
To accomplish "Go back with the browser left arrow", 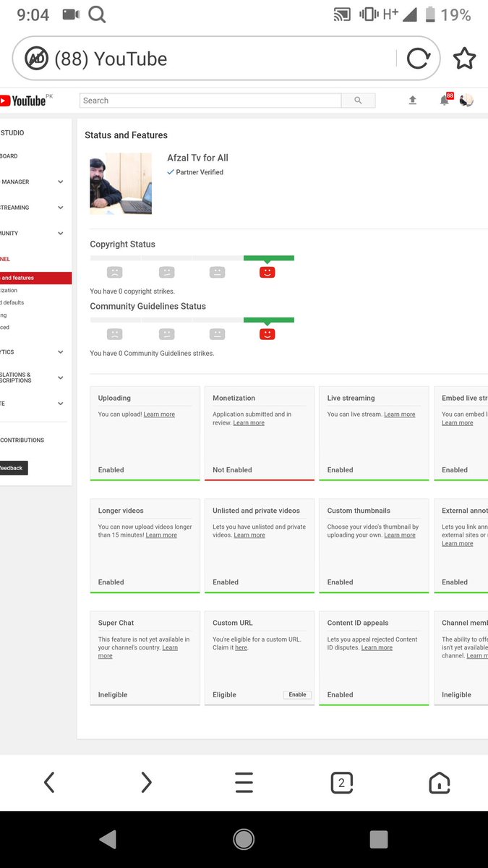I will pos(49,782).
